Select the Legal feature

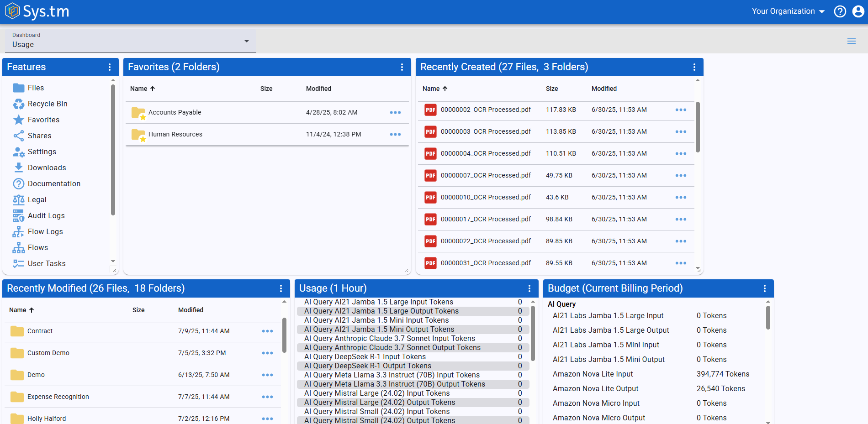pyautogui.click(x=37, y=199)
